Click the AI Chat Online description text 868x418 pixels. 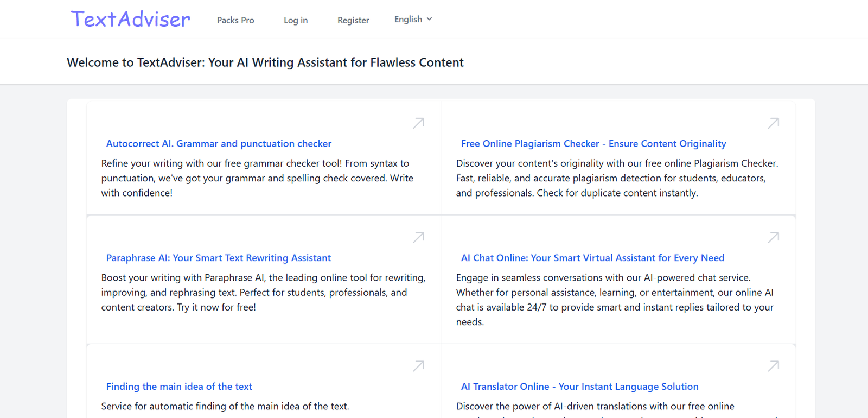[615, 300]
